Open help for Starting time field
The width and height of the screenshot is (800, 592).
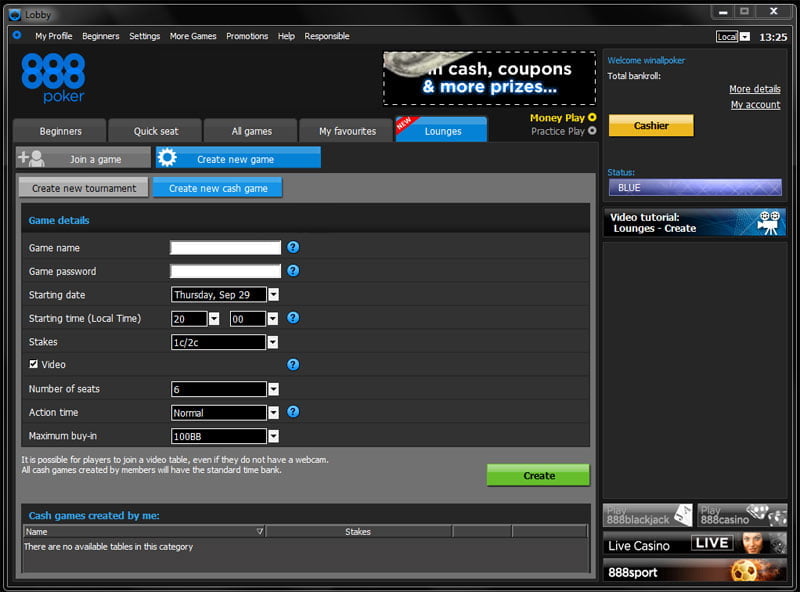point(293,318)
